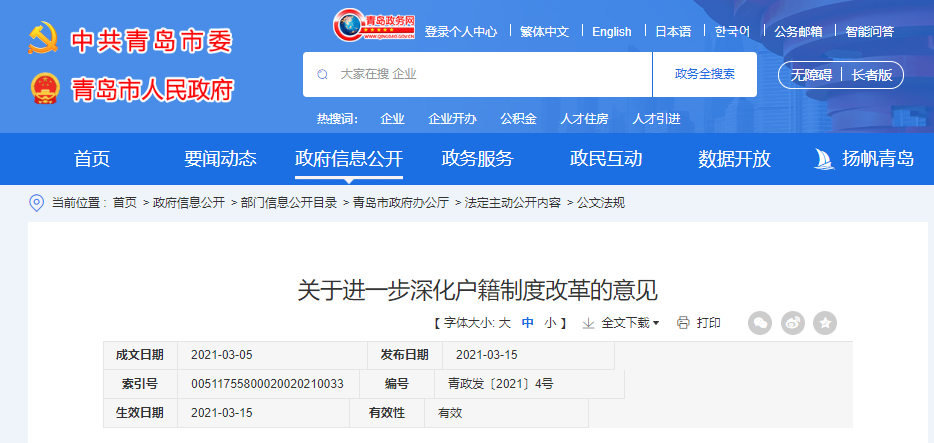Viewport: 934px width, 443px height.
Task: Share the article via Weibo icon
Action: [x=792, y=323]
